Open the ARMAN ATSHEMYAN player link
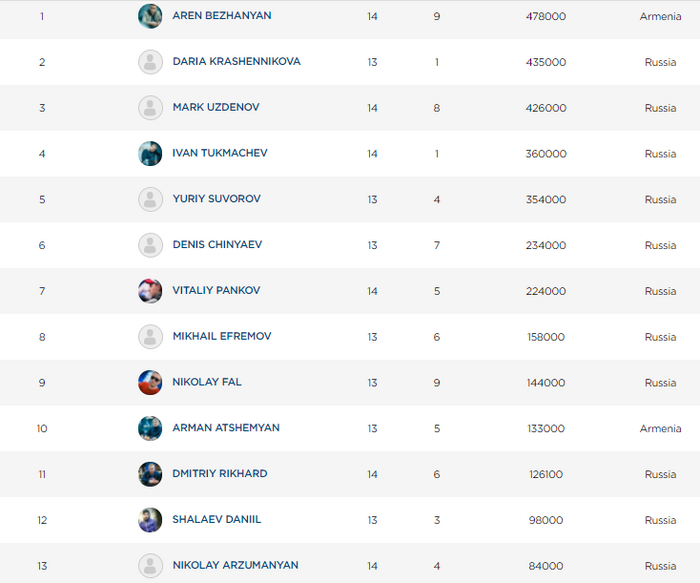 [x=226, y=428]
